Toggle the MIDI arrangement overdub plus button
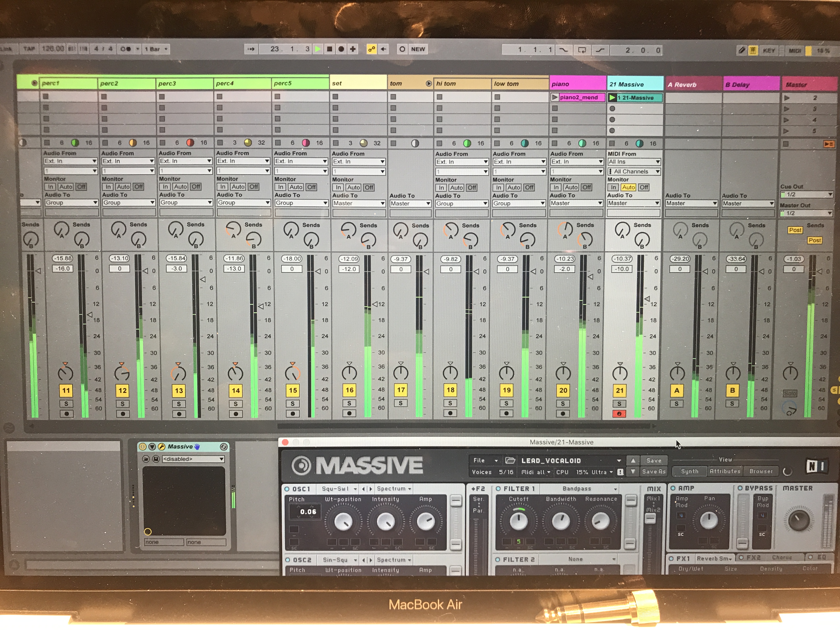 (x=353, y=49)
